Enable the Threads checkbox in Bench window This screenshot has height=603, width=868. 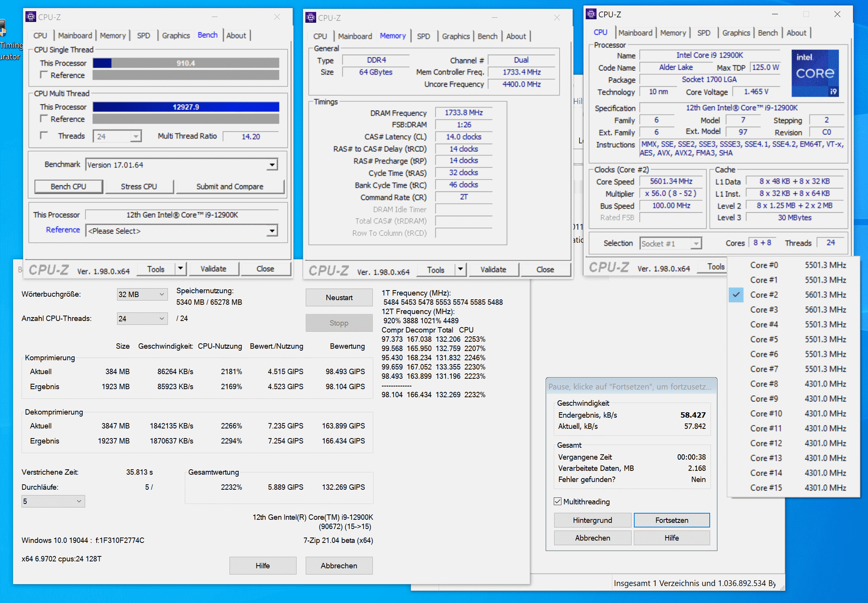(x=44, y=136)
